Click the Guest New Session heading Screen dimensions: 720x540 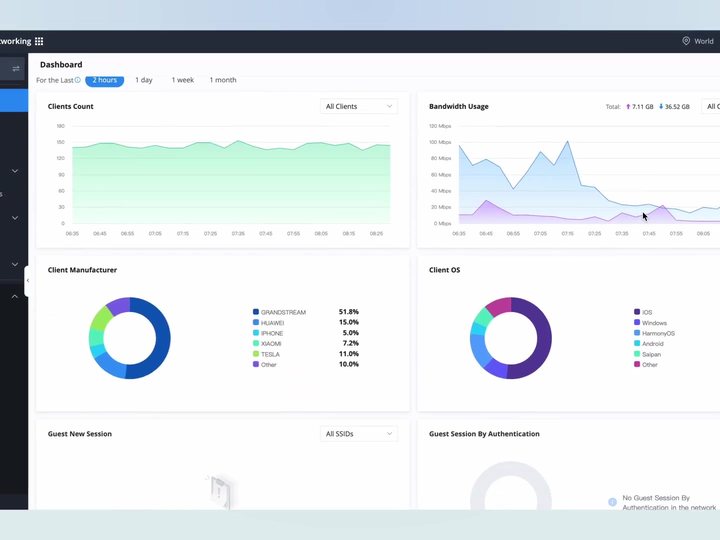80,434
